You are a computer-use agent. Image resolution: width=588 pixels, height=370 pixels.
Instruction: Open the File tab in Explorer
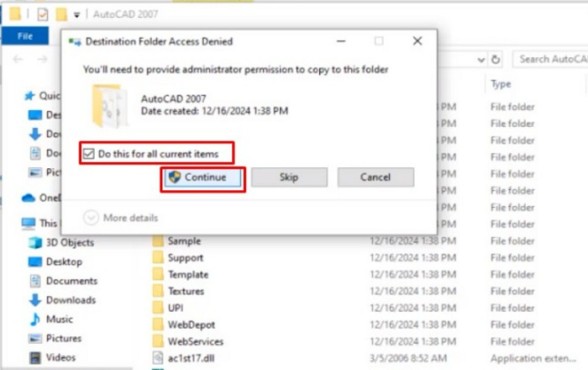[x=25, y=36]
